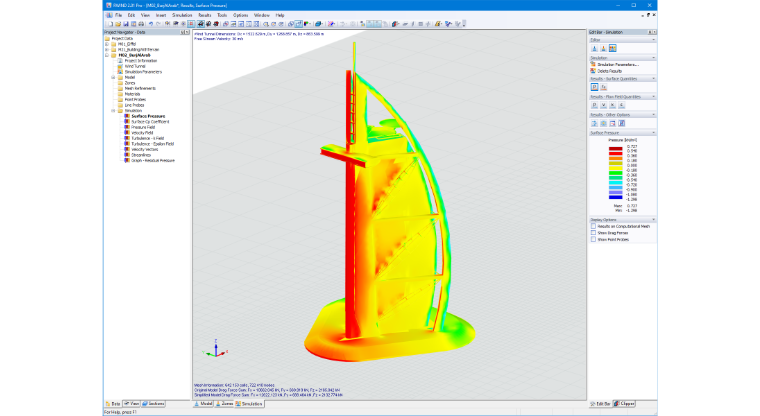This screenshot has width=760, height=416.
Task: Collapse the Simulation folder node
Action: coord(113,111)
